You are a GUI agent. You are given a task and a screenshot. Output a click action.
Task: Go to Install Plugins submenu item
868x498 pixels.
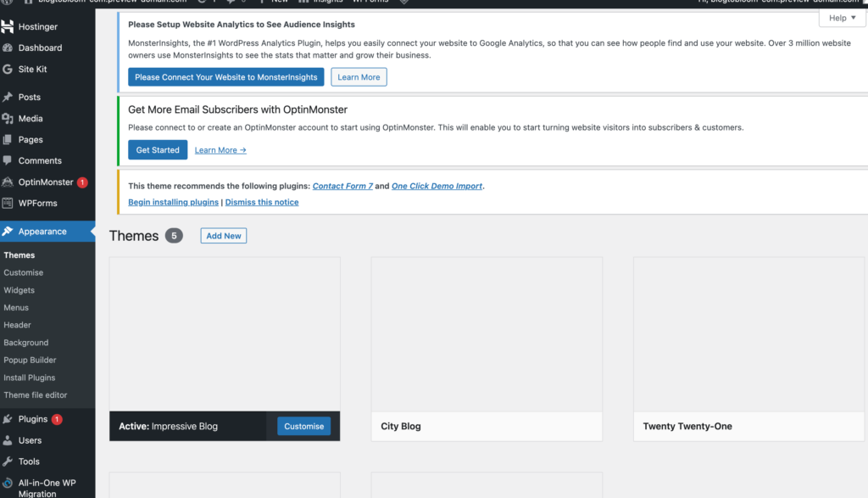pos(30,378)
